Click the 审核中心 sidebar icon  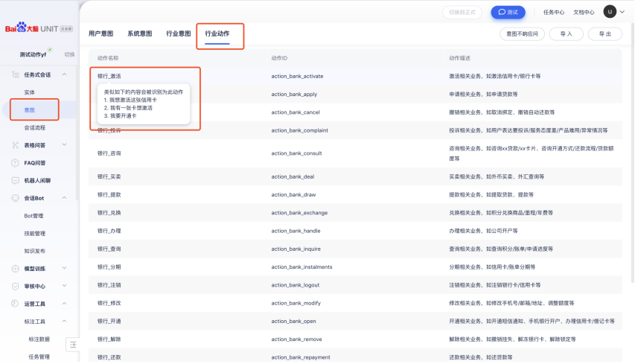coord(16,287)
